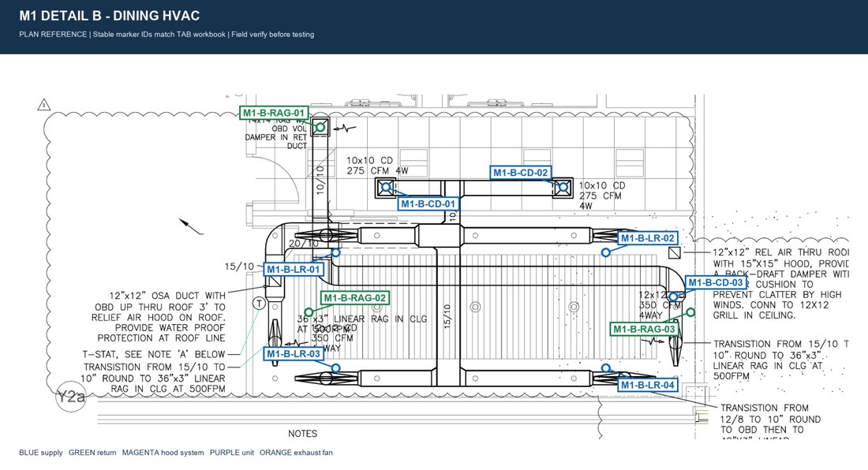Screen dimensions: 868x470
Task: Click the GREEN return legend entry
Action: pos(92,453)
